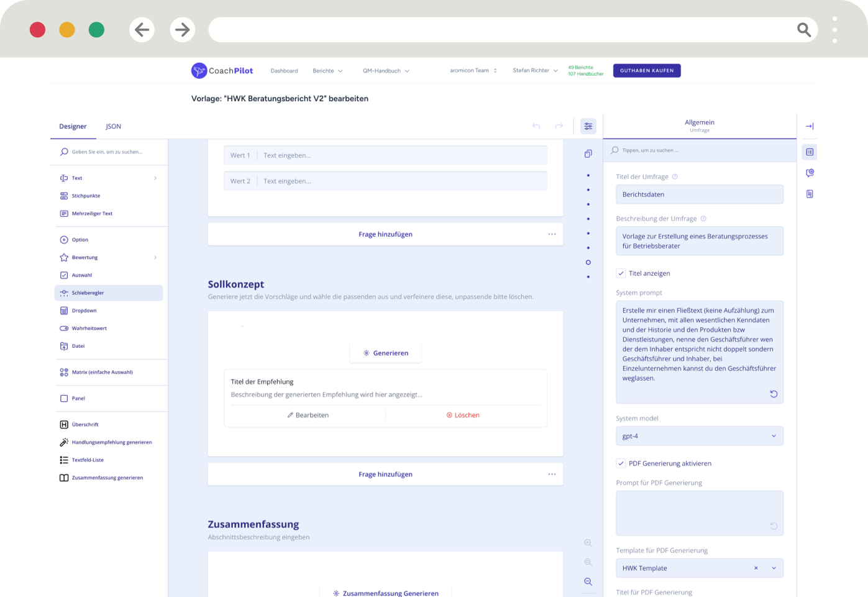Open the System model gpt-4 dropdown
The image size is (868, 597).
pos(700,436)
